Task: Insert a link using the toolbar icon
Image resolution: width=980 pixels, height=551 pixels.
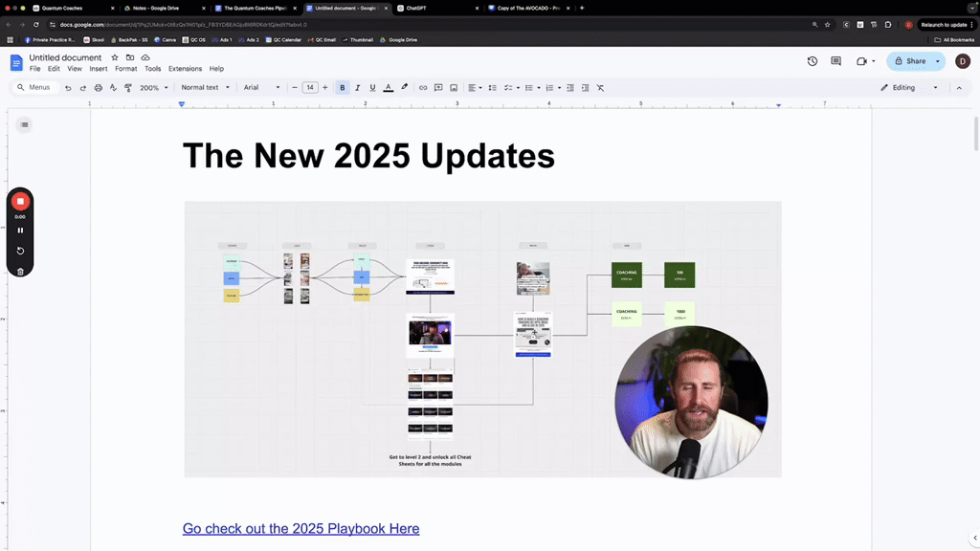Action: coord(422,87)
